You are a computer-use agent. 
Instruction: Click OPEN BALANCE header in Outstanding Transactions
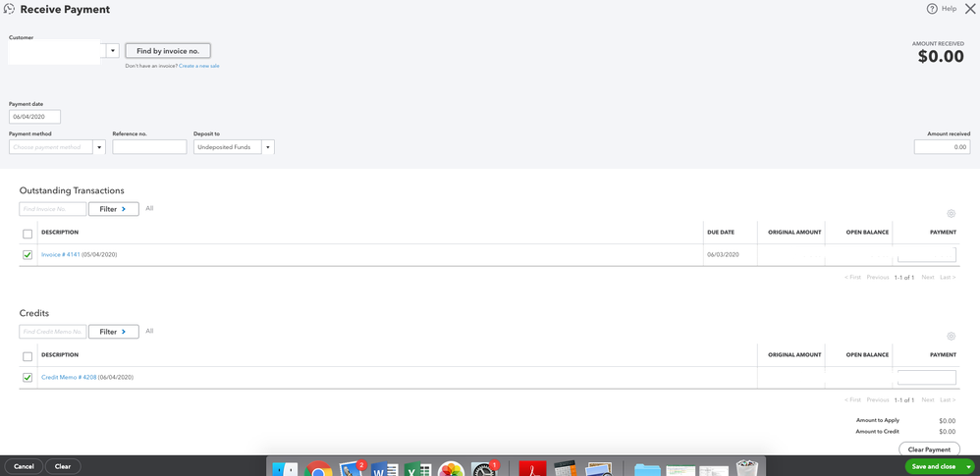click(867, 233)
